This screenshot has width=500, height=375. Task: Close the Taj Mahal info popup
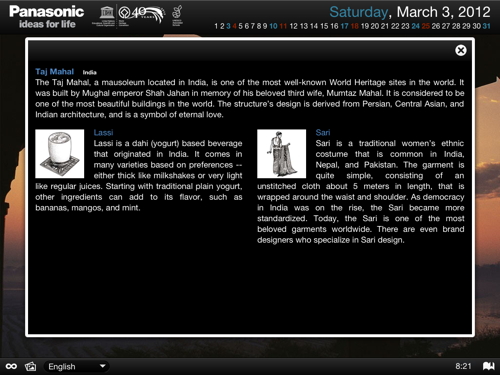pyautogui.click(x=461, y=50)
